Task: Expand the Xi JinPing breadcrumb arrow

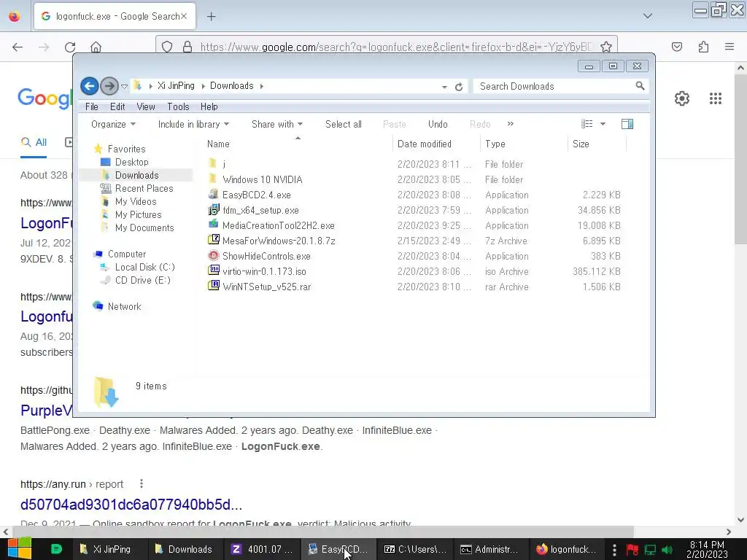Action: click(x=204, y=86)
